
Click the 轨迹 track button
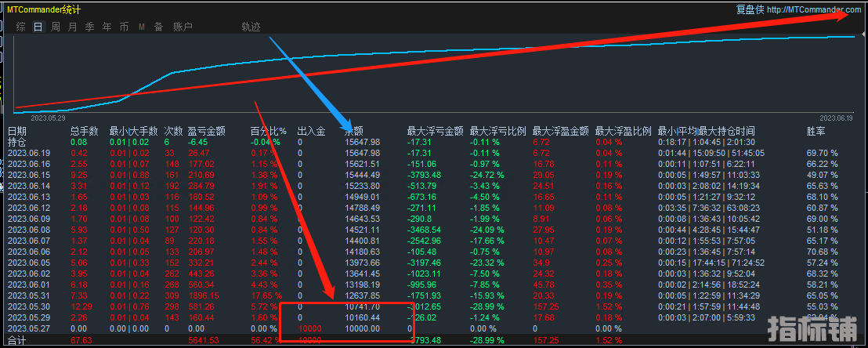click(251, 27)
